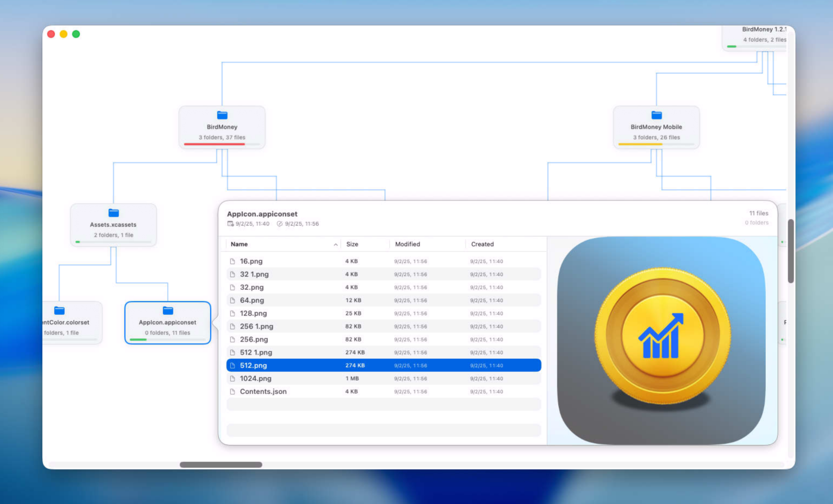The image size is (833, 504).
Task: Click the Assets.xcassets folder icon
Action: pyautogui.click(x=114, y=213)
